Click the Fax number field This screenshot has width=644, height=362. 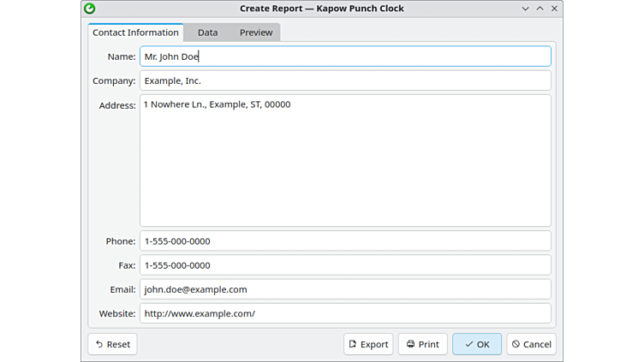345,265
